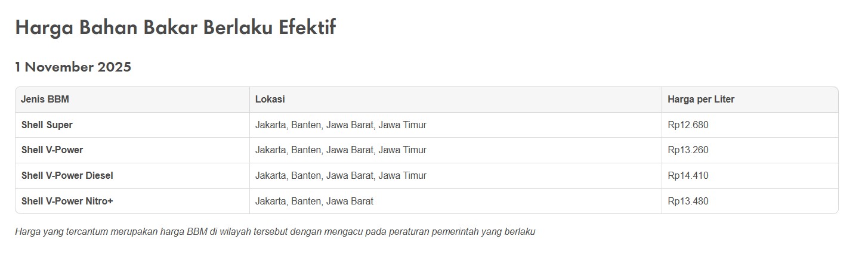
Task: Select the Harga per Liter column header
Action: tap(701, 100)
